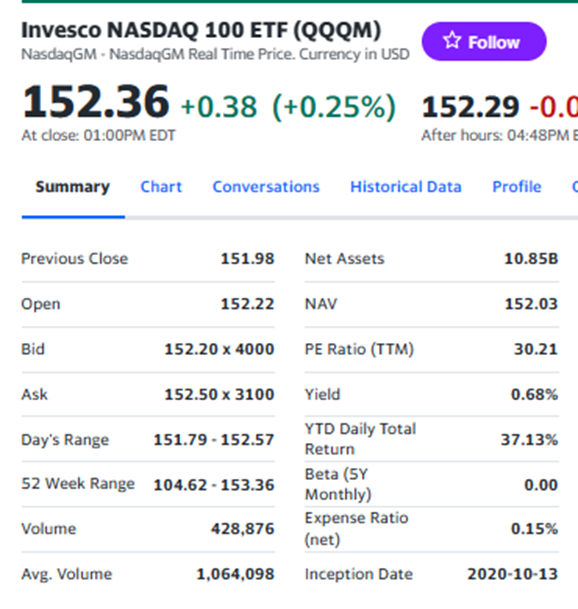Click YTD Daily Total Return value 37.13%

coord(529,440)
